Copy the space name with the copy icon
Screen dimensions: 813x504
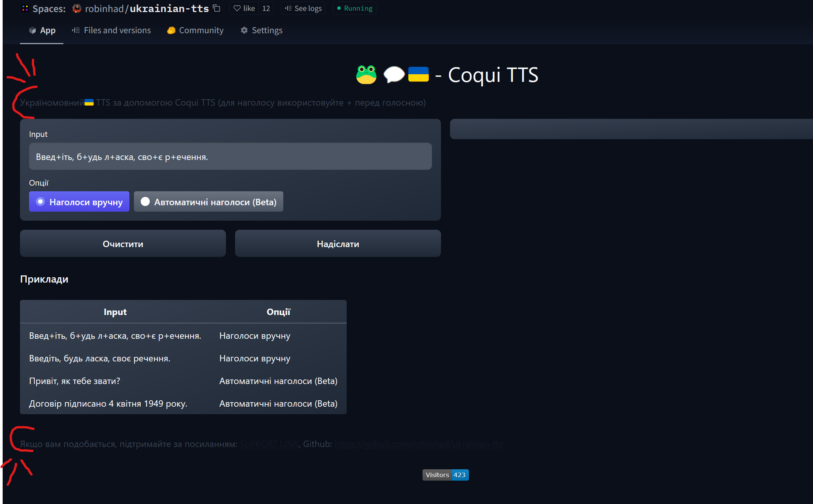pyautogui.click(x=216, y=8)
